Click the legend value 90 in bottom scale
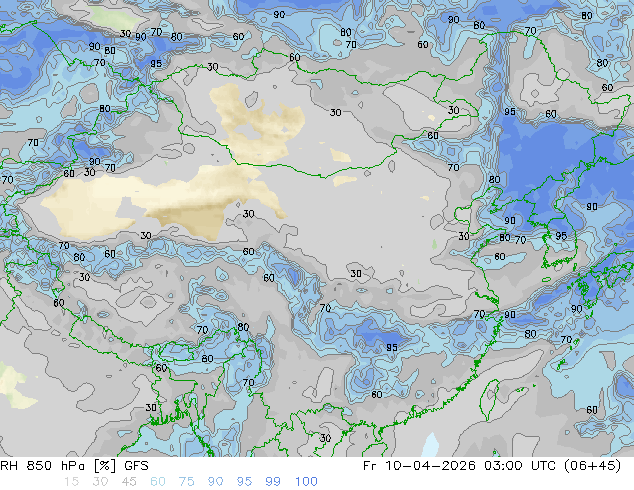634x490 pixels. [x=215, y=482]
